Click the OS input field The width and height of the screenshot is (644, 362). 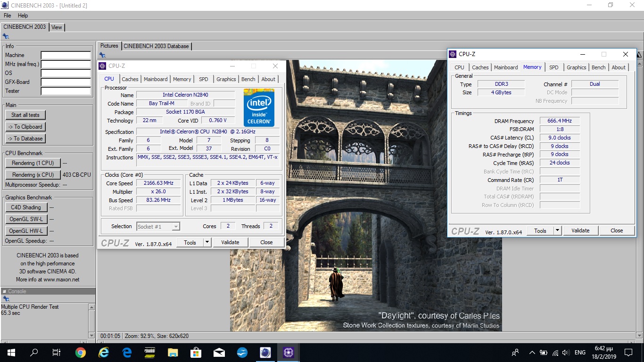click(66, 74)
